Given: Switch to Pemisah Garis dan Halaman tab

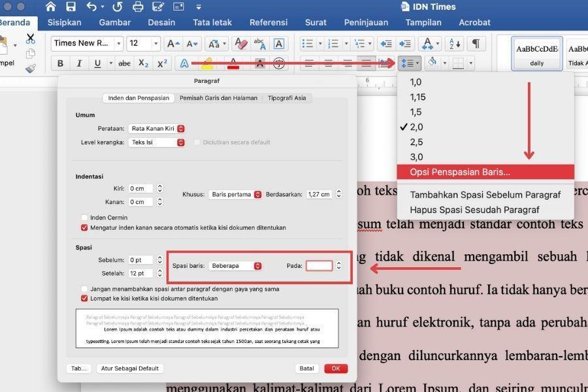Looking at the screenshot, I should [218, 98].
